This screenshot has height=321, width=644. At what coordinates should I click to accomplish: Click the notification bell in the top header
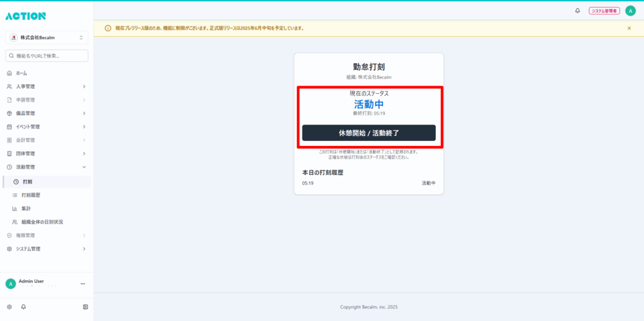click(577, 11)
